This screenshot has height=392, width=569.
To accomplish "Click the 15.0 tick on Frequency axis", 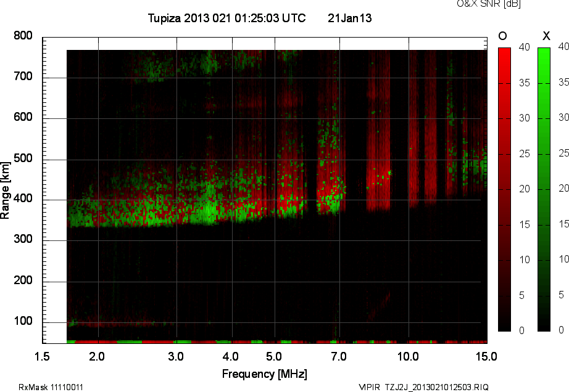I will pyautogui.click(x=486, y=356).
